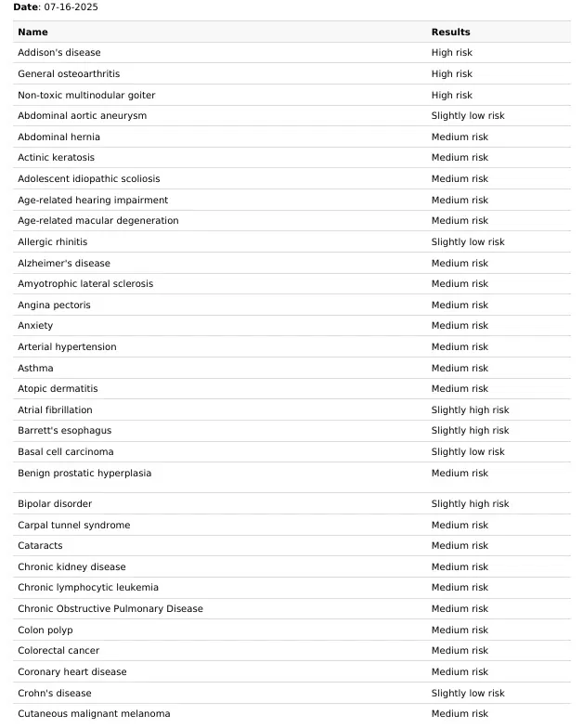583x728 pixels.
Task: Click the Crohn's disease result value
Action: click(468, 694)
